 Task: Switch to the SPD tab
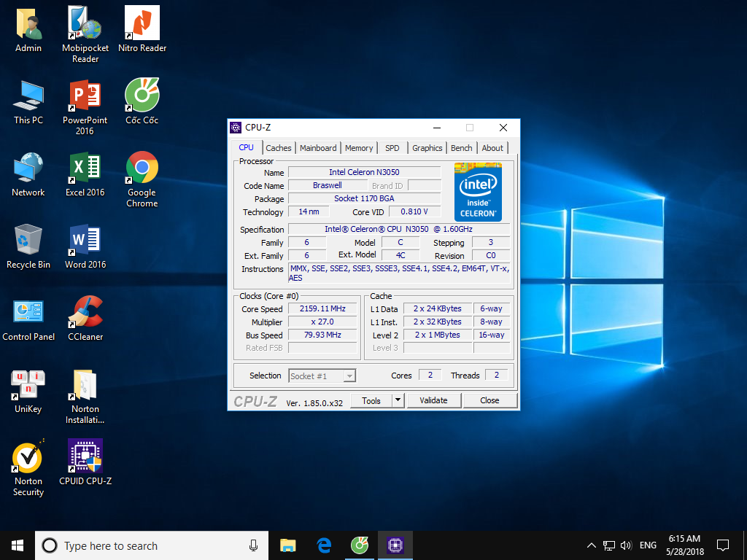(392, 148)
